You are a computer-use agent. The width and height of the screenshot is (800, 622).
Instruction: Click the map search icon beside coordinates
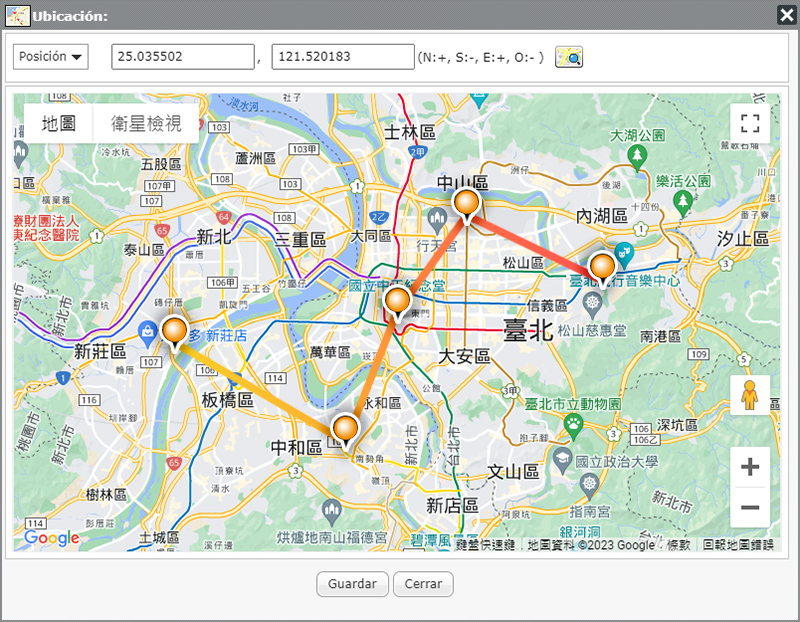click(x=569, y=57)
